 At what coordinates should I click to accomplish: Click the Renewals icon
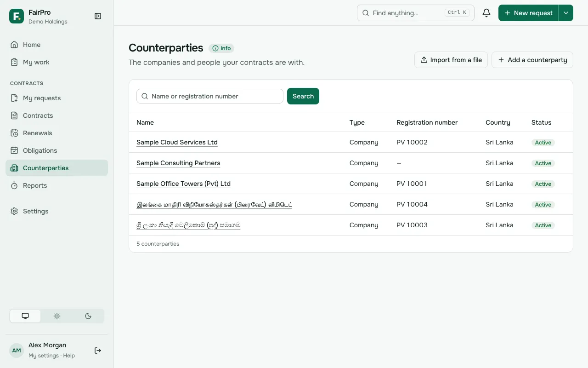pos(14,133)
